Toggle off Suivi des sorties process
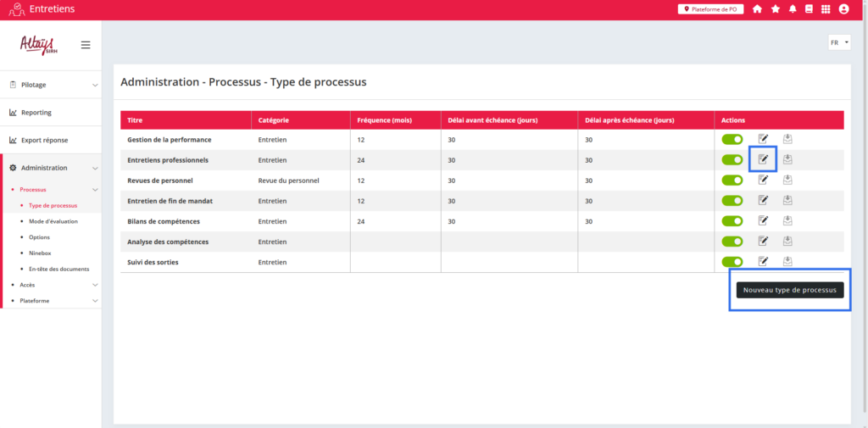The height and width of the screenshot is (428, 868). [732, 262]
